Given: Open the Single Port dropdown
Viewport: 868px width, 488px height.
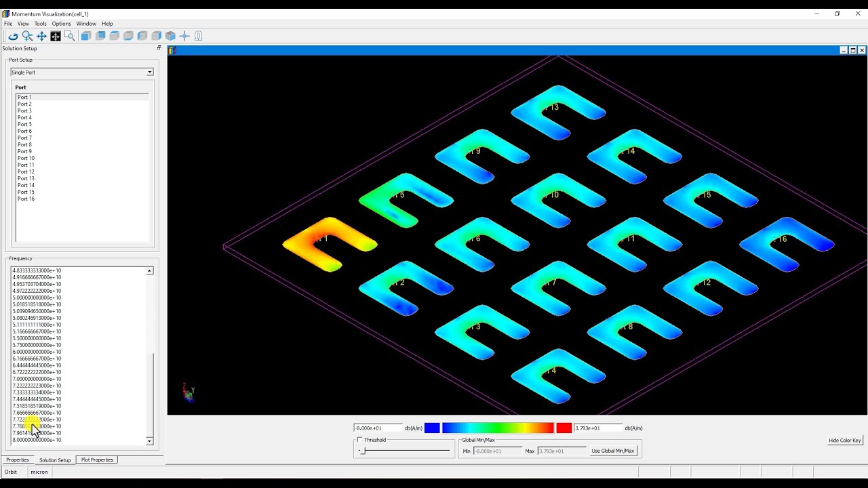Looking at the screenshot, I should [x=81, y=72].
